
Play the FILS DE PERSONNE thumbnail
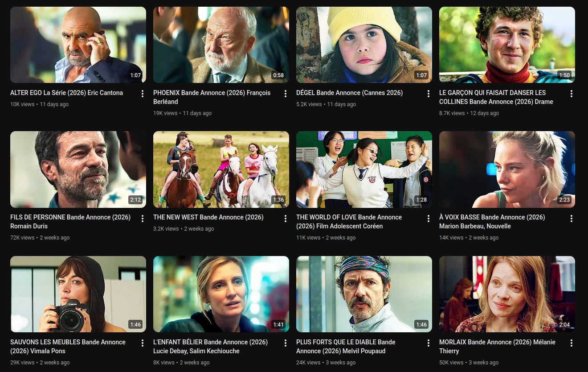78,169
